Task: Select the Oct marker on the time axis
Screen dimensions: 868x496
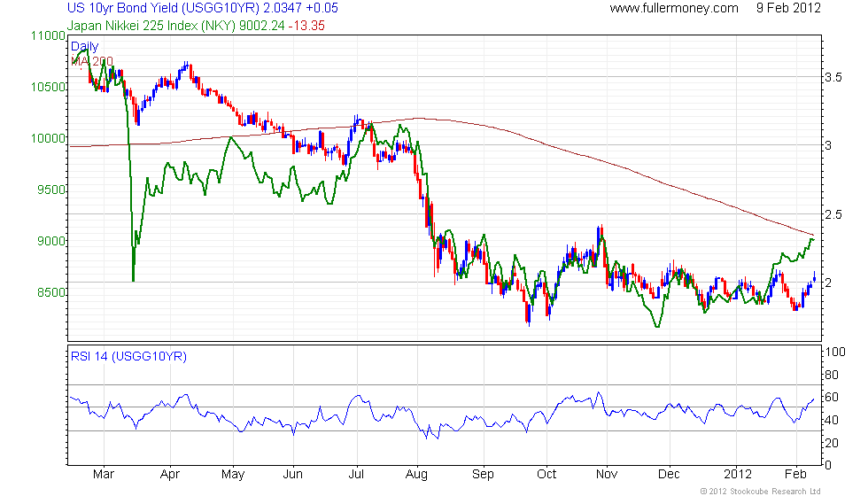Action: tap(546, 474)
